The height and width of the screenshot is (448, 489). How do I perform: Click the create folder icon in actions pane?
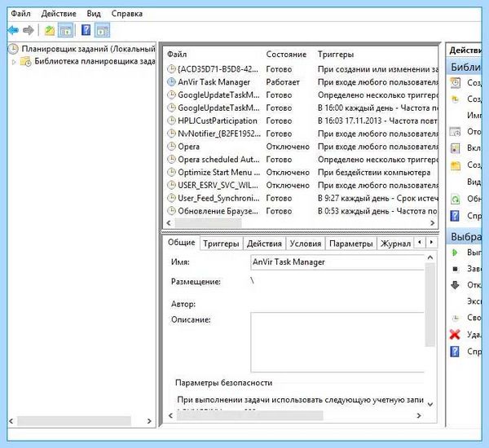coord(456,165)
